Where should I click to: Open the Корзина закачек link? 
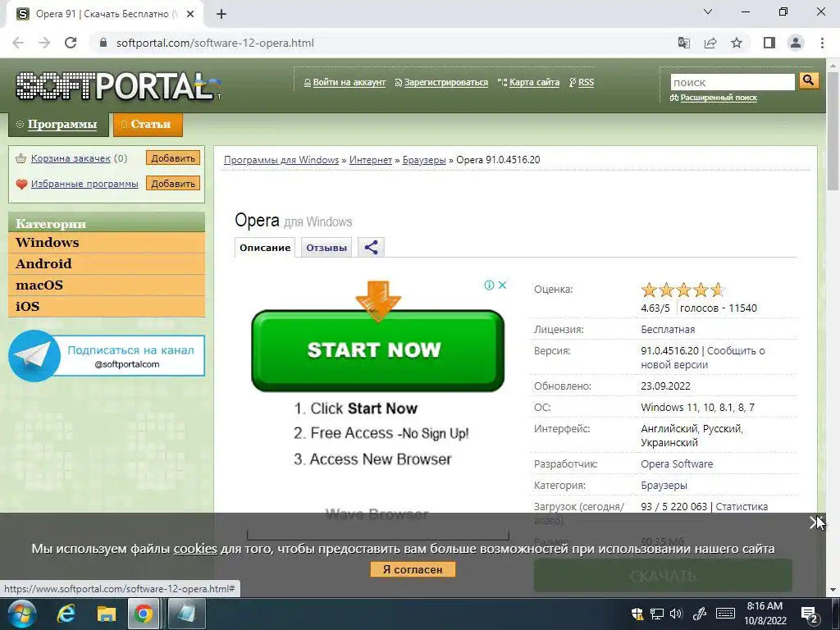71,158
